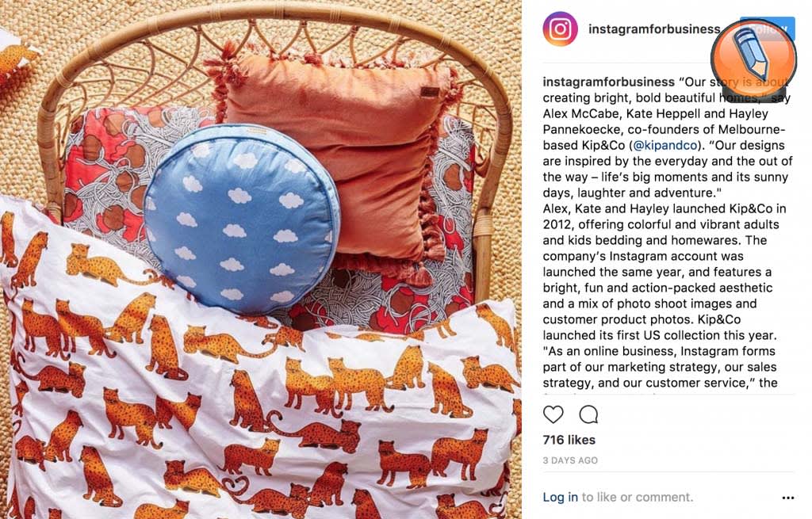Open the instagramforbusiness username in the post header
The height and width of the screenshot is (519, 812).
click(x=654, y=29)
